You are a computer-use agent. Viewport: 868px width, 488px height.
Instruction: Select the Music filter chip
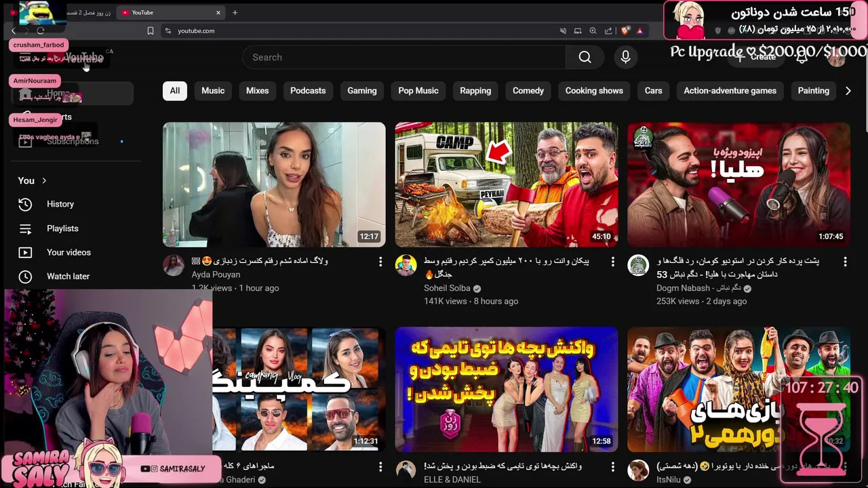click(213, 91)
